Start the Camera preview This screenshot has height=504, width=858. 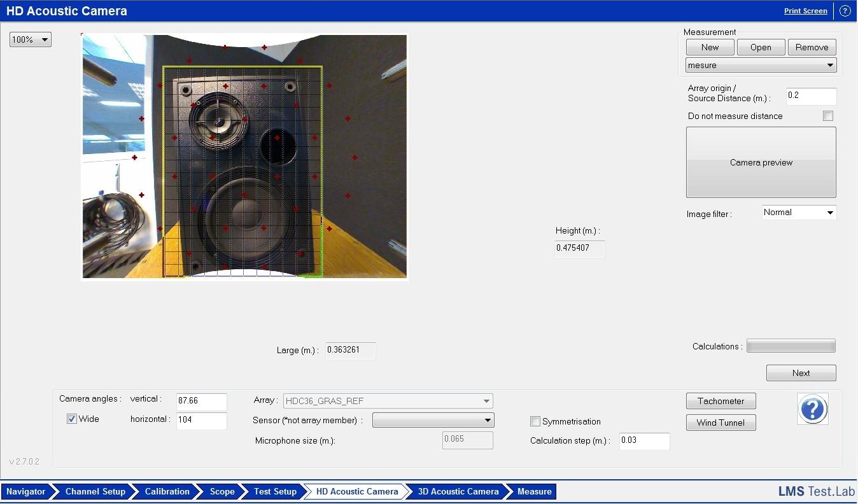point(761,162)
